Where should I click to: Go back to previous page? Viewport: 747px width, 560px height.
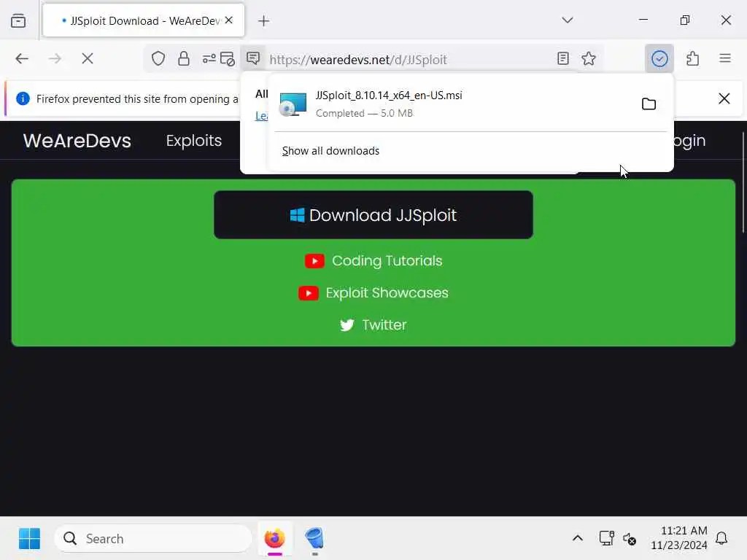click(x=22, y=58)
